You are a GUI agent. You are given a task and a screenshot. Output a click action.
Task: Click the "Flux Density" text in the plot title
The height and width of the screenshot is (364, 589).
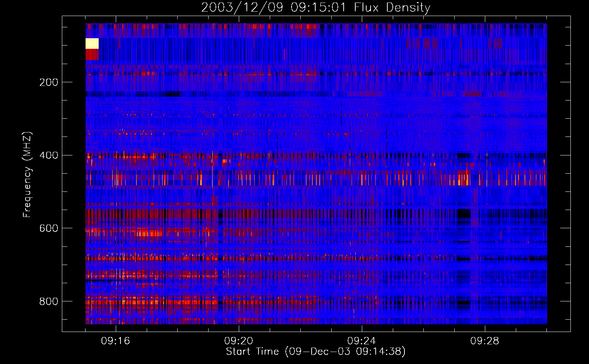[392, 8]
